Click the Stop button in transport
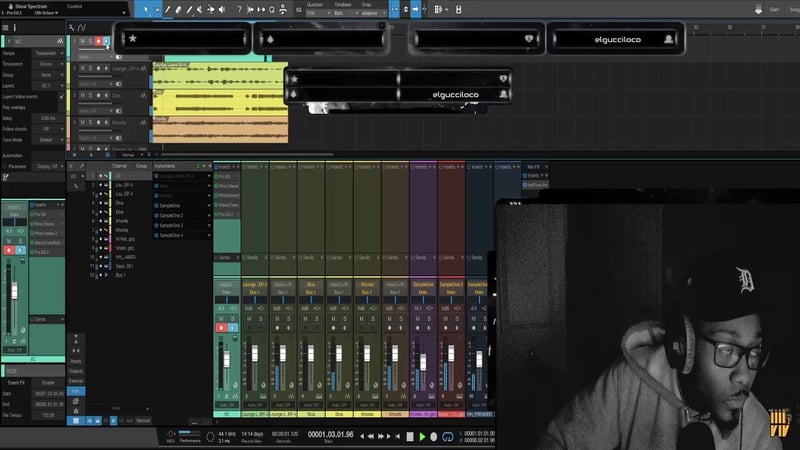The width and height of the screenshot is (800, 450). pyautogui.click(x=410, y=437)
